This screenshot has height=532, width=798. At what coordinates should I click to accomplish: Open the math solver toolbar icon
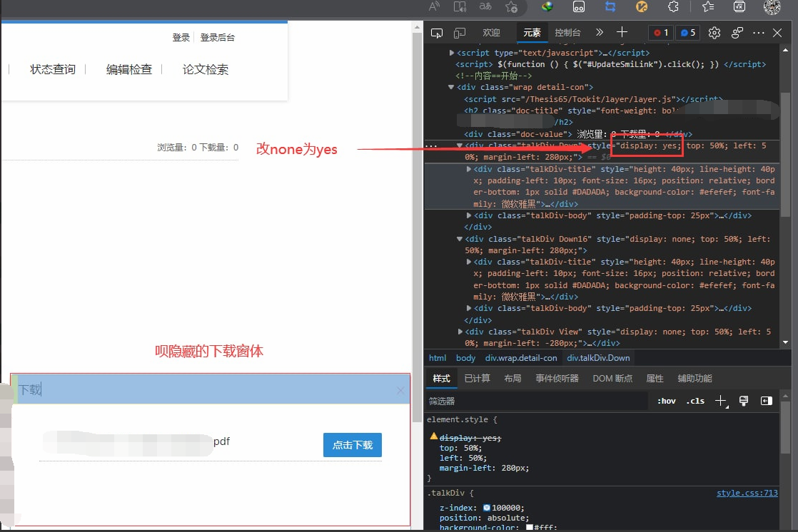coord(739,6)
